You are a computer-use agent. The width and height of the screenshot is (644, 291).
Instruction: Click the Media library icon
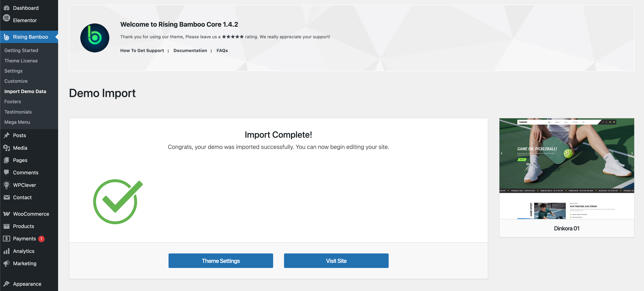click(7, 148)
